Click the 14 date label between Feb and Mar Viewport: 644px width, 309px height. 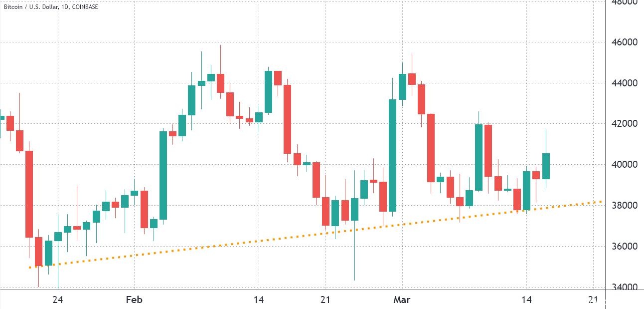pyautogui.click(x=258, y=300)
